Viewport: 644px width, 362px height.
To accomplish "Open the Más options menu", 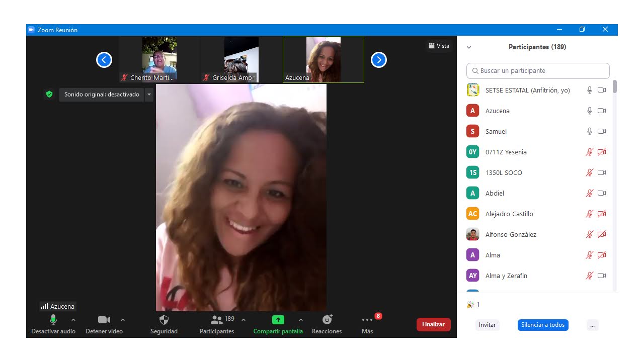I will (367, 324).
